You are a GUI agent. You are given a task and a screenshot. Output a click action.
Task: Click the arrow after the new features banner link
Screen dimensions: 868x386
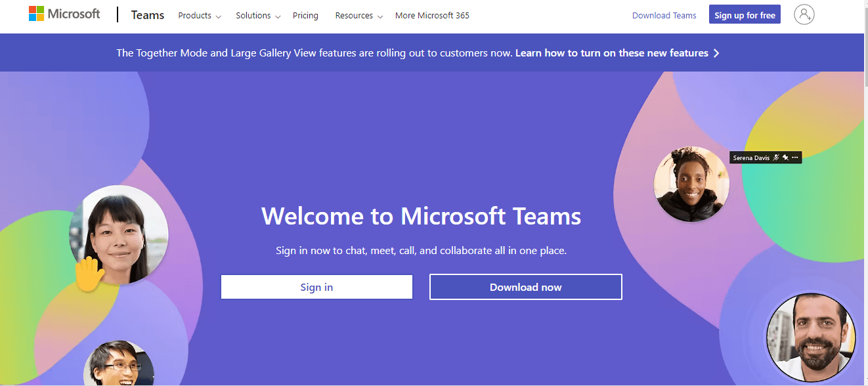pyautogui.click(x=716, y=53)
